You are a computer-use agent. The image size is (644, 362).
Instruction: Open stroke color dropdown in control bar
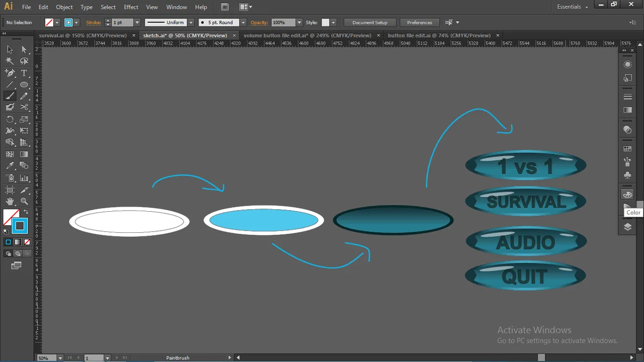pyautogui.click(x=76, y=23)
